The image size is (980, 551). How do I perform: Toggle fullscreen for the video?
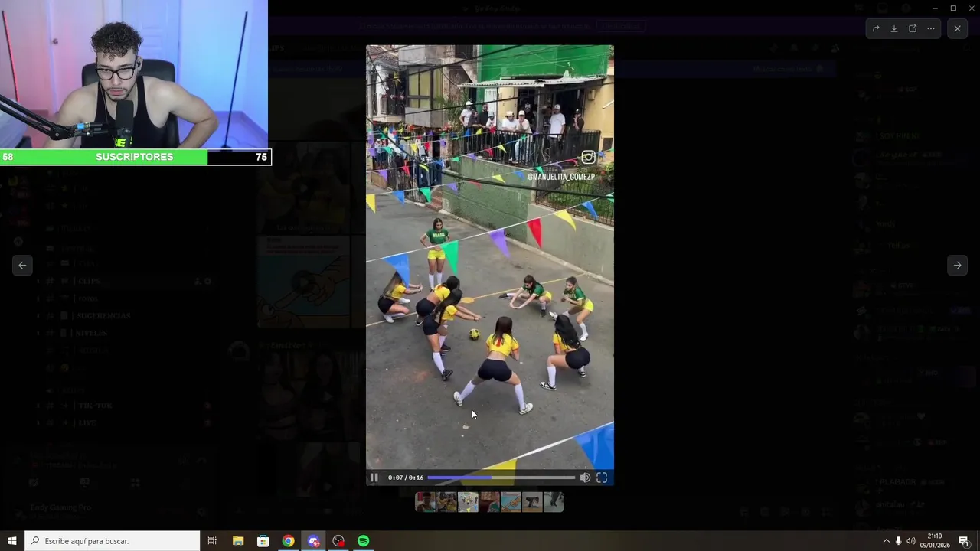[x=602, y=478]
